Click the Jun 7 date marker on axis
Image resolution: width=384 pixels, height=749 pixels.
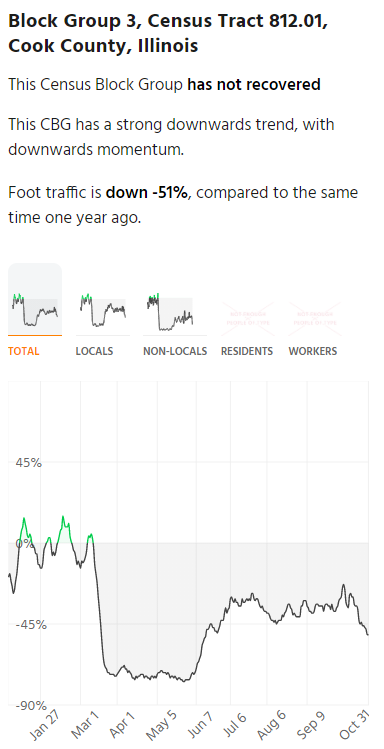(x=204, y=723)
